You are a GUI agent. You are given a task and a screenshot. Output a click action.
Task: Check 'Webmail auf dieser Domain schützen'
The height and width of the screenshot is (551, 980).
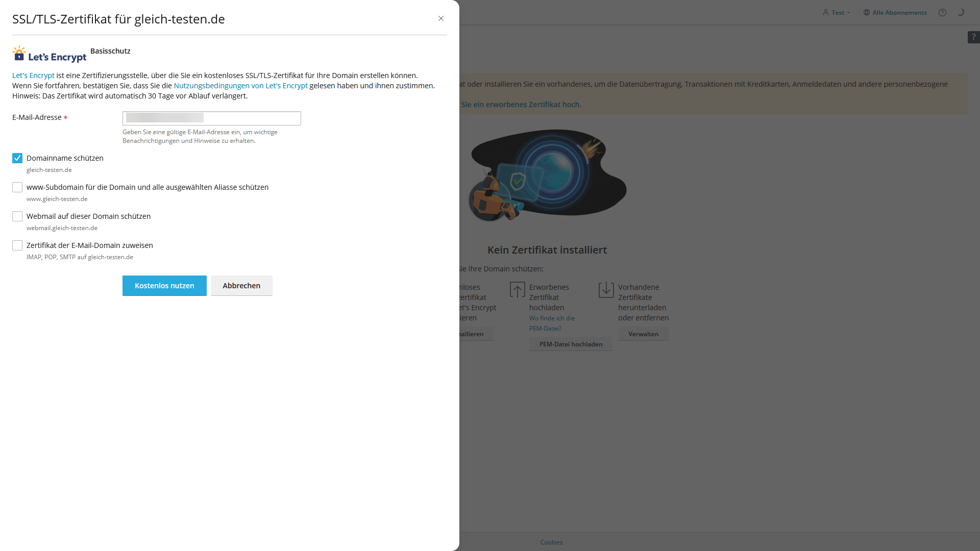coord(17,216)
